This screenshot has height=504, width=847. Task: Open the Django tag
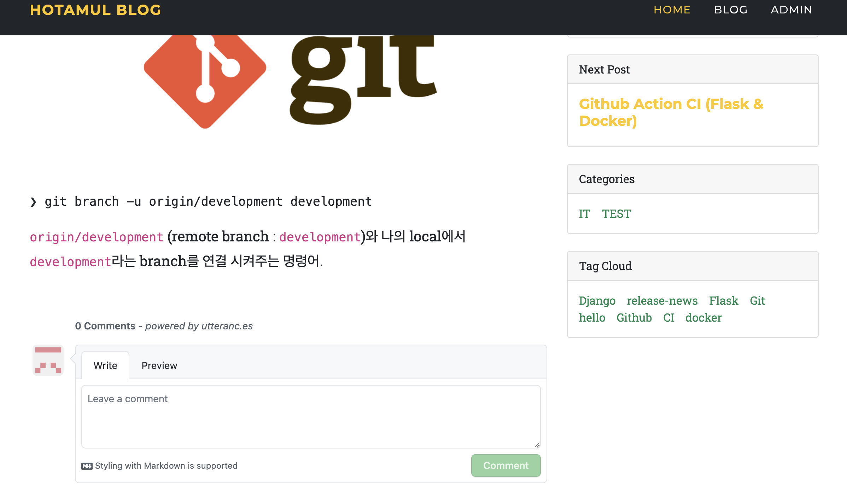pos(597,301)
